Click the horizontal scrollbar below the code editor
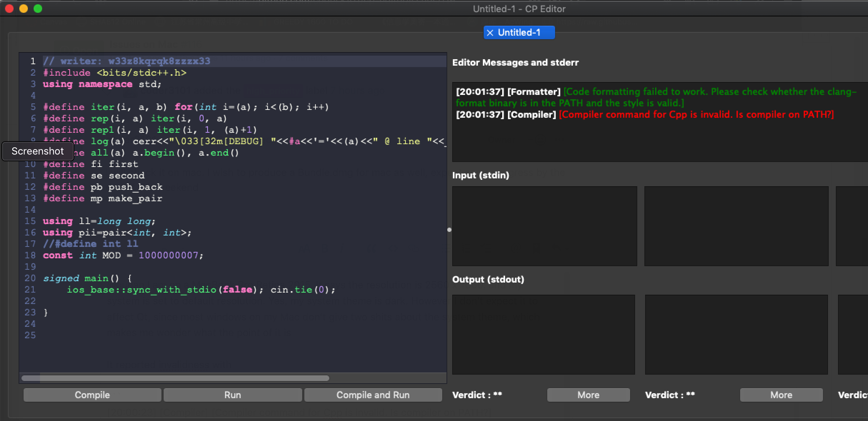The width and height of the screenshot is (868, 421). pos(175,378)
